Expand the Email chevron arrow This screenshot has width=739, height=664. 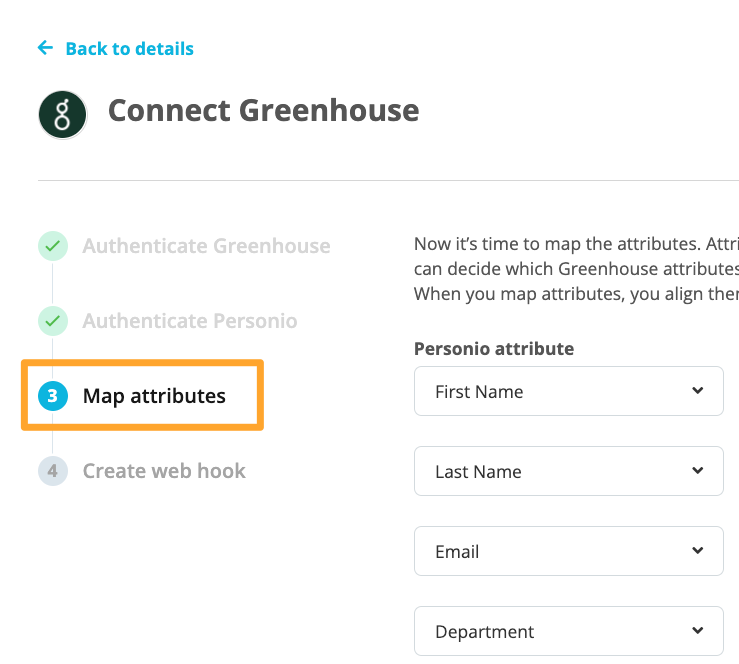pyautogui.click(x=698, y=550)
